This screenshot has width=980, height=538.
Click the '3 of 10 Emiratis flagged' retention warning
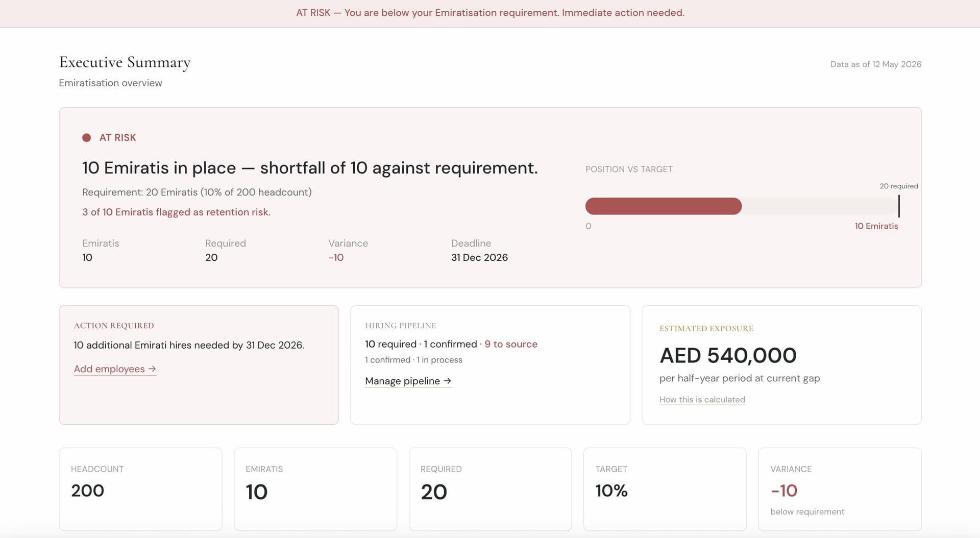tap(176, 212)
